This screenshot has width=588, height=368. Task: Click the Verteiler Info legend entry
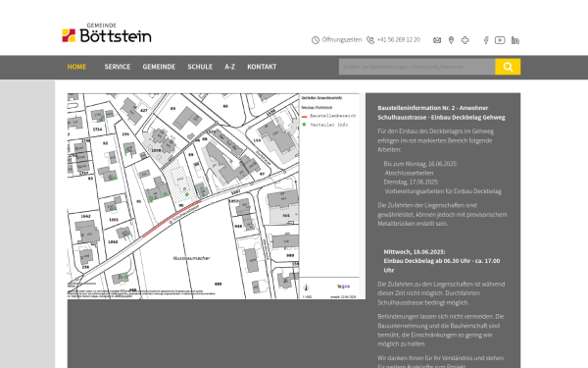(325, 125)
